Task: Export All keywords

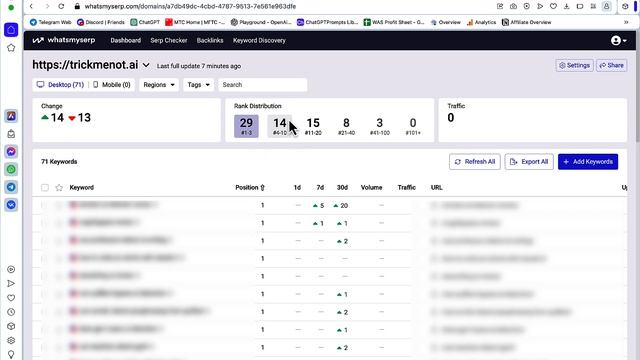Action: click(529, 162)
